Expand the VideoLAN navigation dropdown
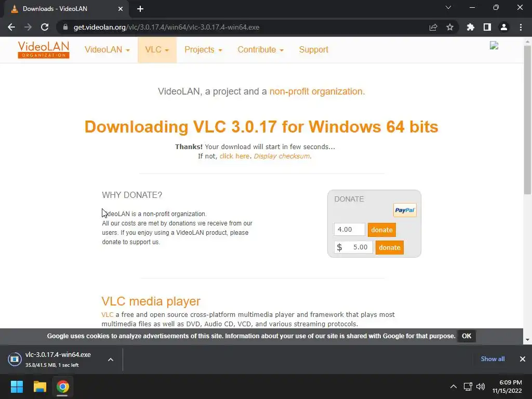 point(107,50)
